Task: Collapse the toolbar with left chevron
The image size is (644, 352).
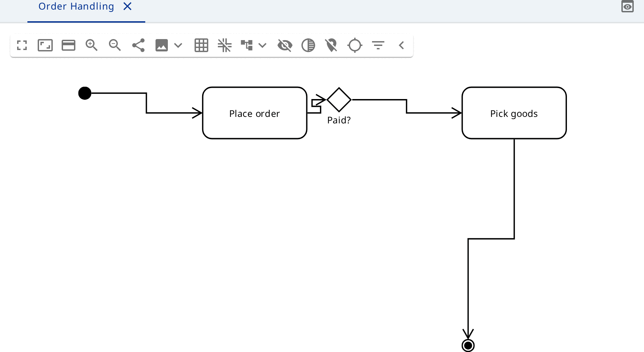Action: point(401,45)
